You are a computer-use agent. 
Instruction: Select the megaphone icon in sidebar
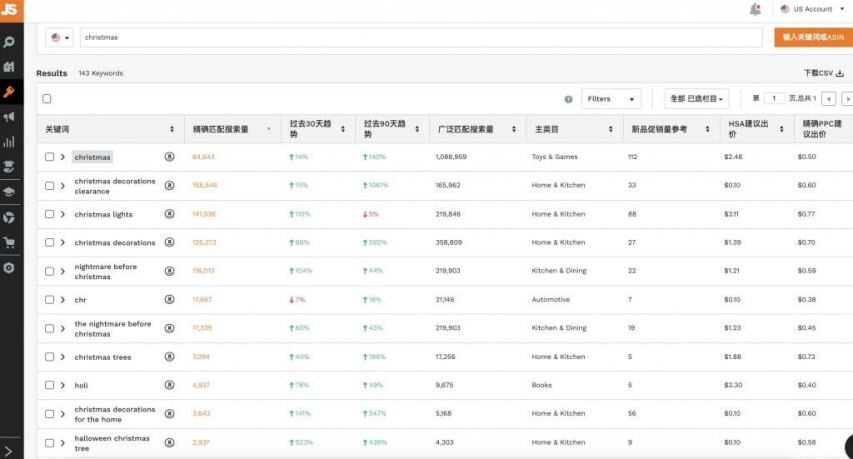click(x=9, y=116)
